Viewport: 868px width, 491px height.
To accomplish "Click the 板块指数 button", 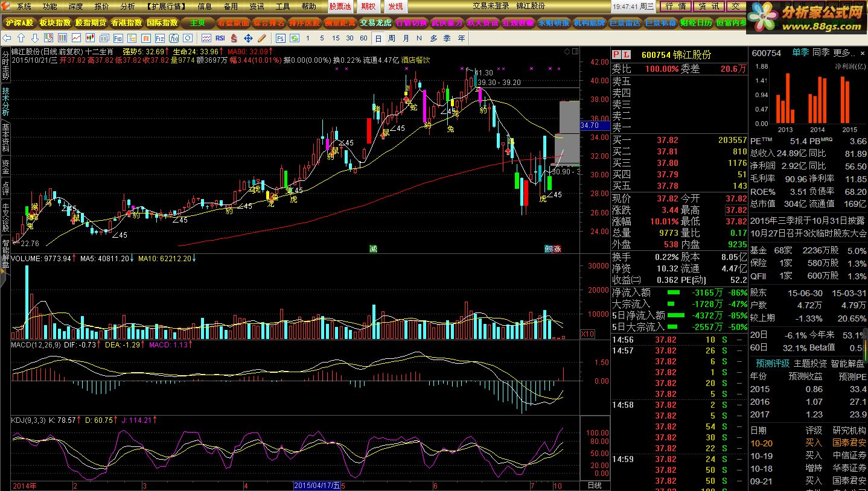I will pyautogui.click(x=56, y=23).
